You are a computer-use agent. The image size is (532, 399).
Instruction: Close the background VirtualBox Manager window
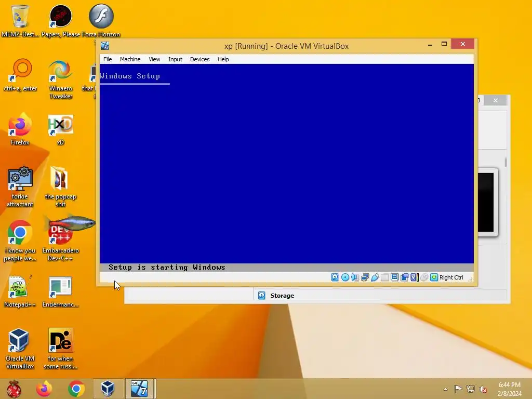point(496,100)
